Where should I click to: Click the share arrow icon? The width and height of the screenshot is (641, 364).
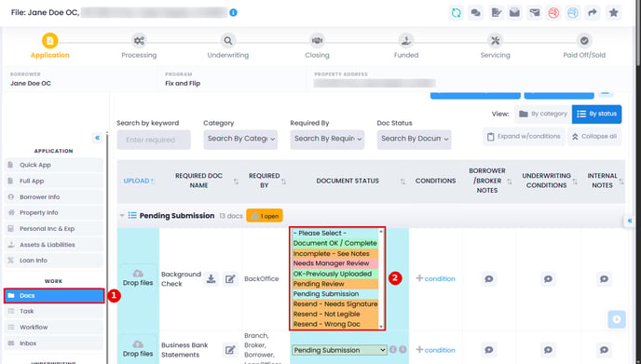click(x=593, y=13)
